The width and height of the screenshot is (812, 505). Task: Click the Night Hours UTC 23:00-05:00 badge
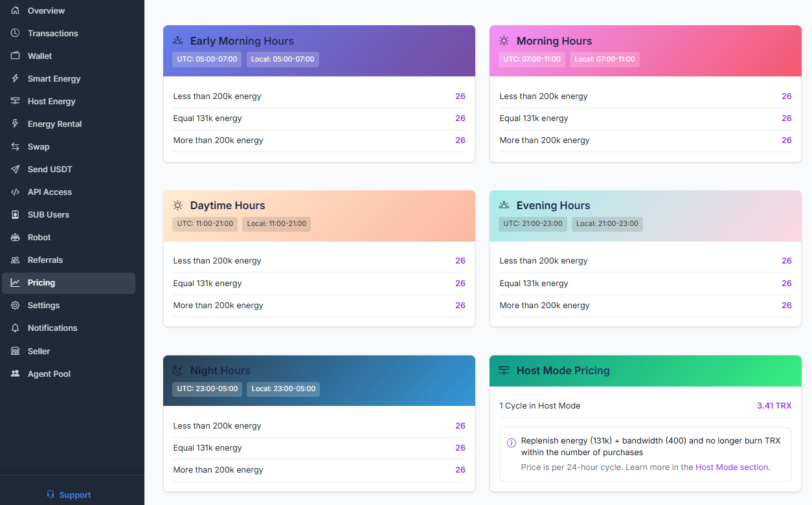(207, 389)
